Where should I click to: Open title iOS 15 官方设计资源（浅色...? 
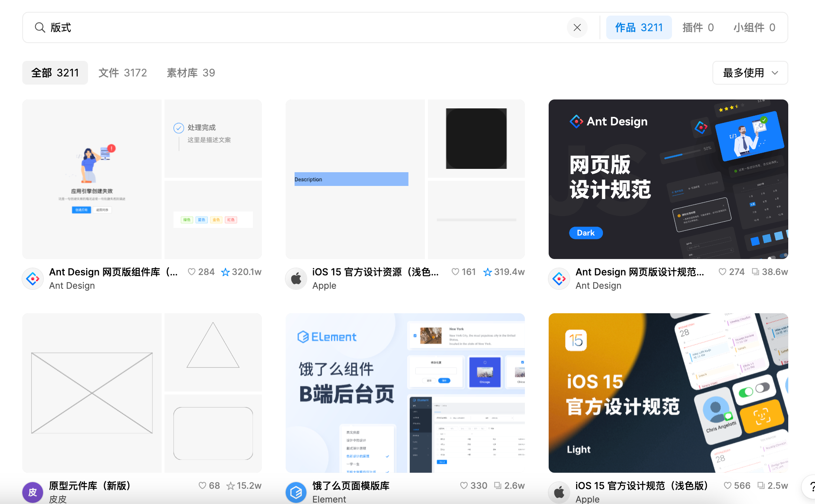click(x=376, y=272)
